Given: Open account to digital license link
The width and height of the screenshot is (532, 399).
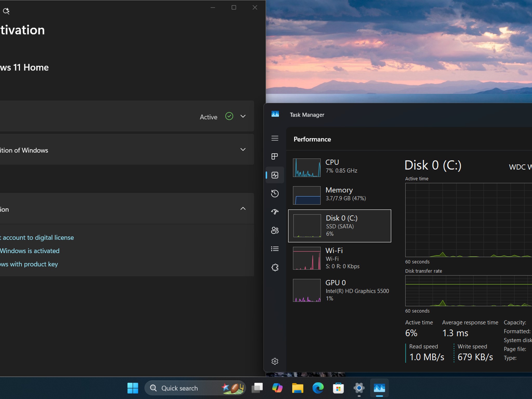Looking at the screenshot, I should click(37, 238).
